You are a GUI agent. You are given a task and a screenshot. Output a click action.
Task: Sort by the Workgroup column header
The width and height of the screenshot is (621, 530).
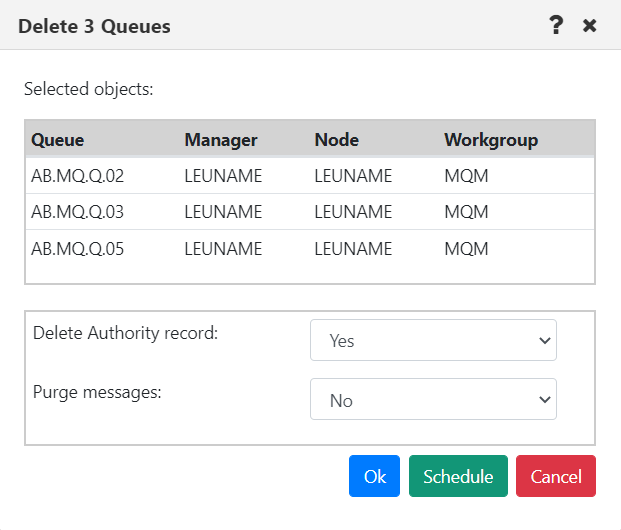tap(491, 140)
